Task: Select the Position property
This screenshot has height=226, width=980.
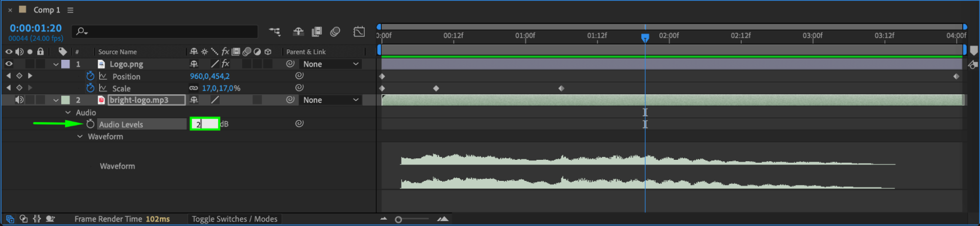Action: pos(126,76)
